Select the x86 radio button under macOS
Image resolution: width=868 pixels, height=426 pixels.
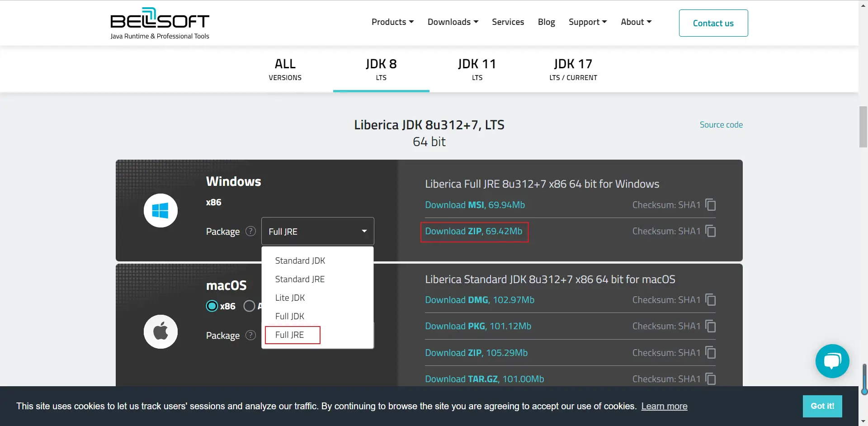(212, 306)
